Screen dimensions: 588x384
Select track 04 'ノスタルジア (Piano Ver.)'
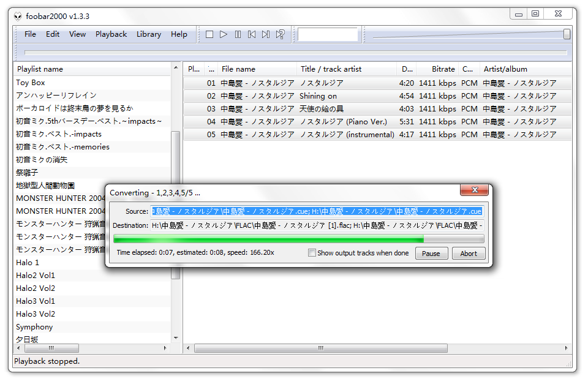pos(377,121)
